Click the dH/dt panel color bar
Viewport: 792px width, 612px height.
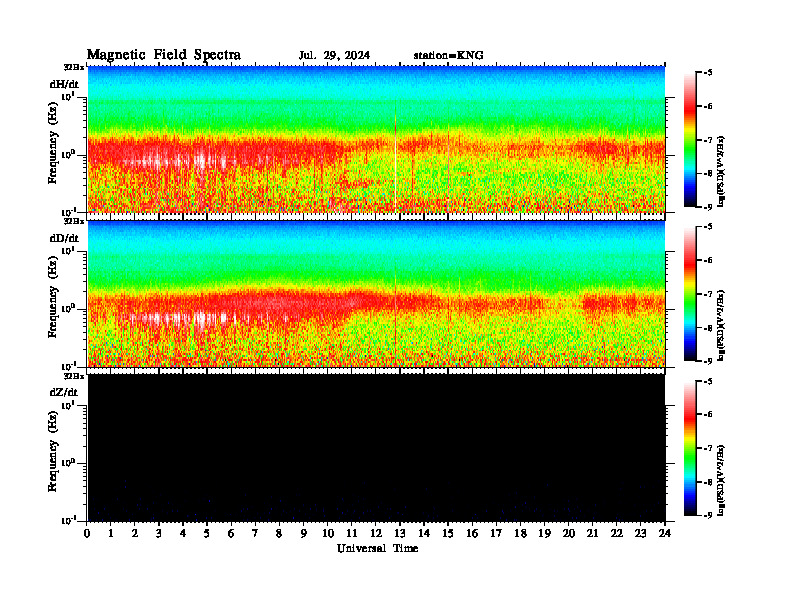690,139
